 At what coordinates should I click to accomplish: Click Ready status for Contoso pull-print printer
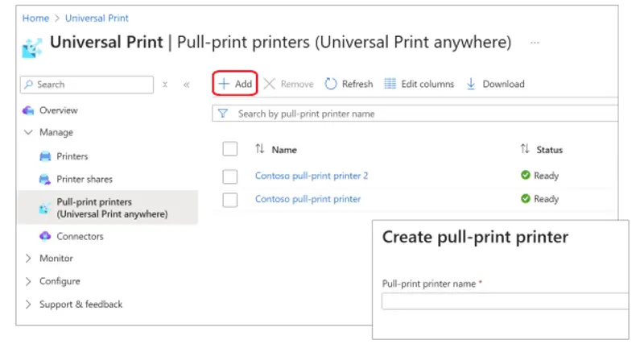[546, 199]
